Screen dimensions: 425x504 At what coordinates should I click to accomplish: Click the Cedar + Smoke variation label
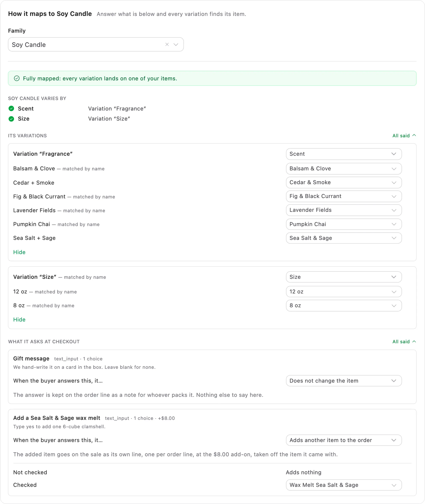click(34, 183)
